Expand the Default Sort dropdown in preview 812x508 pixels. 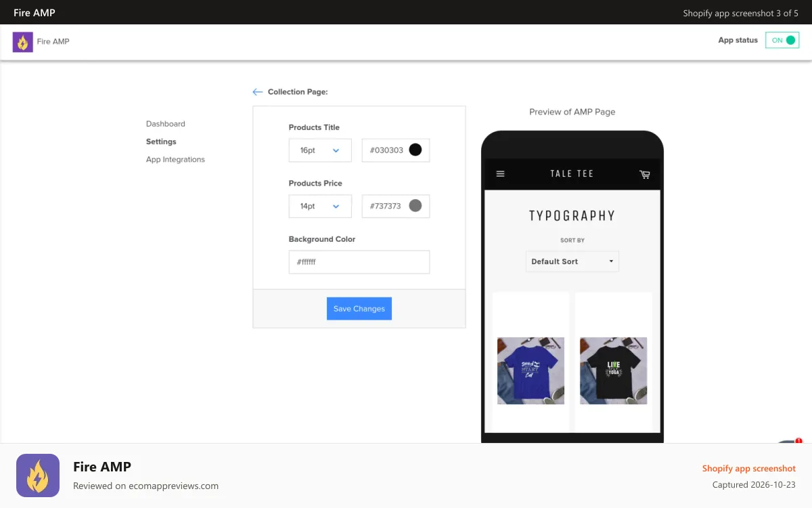(x=572, y=261)
